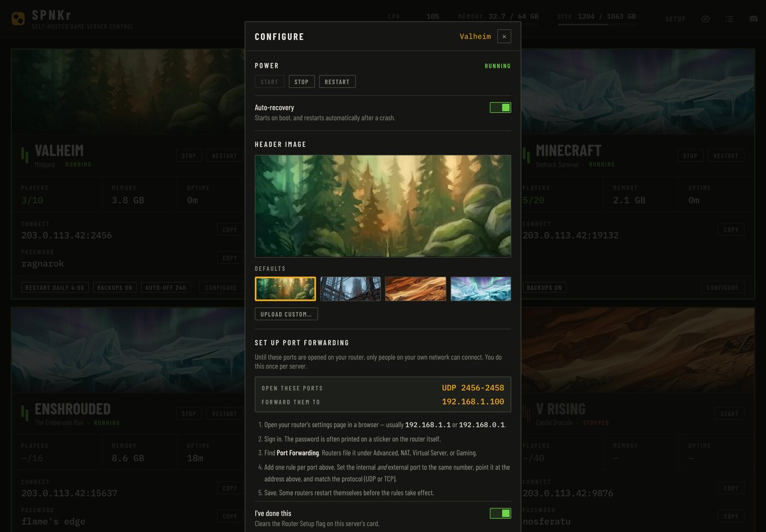The image size is (766, 532).
Task: Close the Configure dialog
Action: (x=504, y=37)
